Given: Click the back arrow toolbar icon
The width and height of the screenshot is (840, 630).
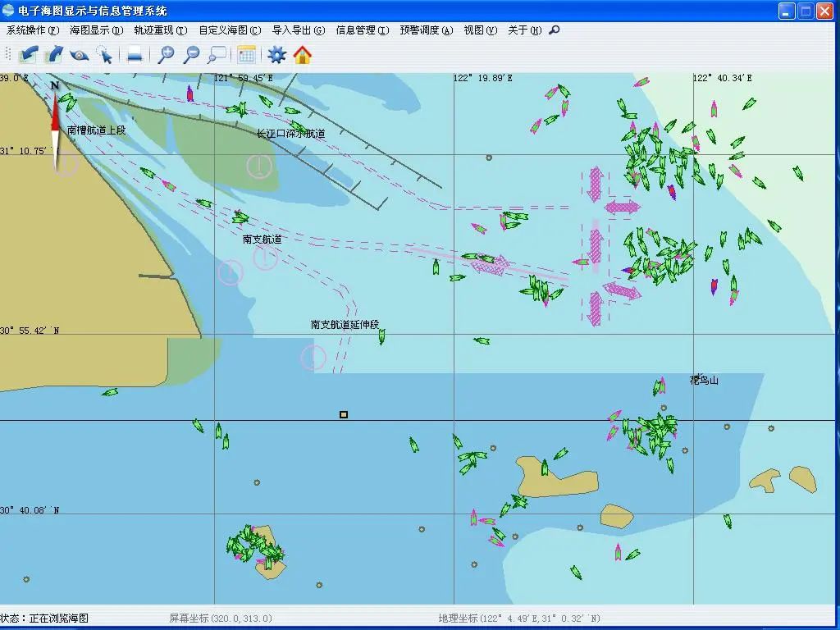Looking at the screenshot, I should pyautogui.click(x=29, y=55).
